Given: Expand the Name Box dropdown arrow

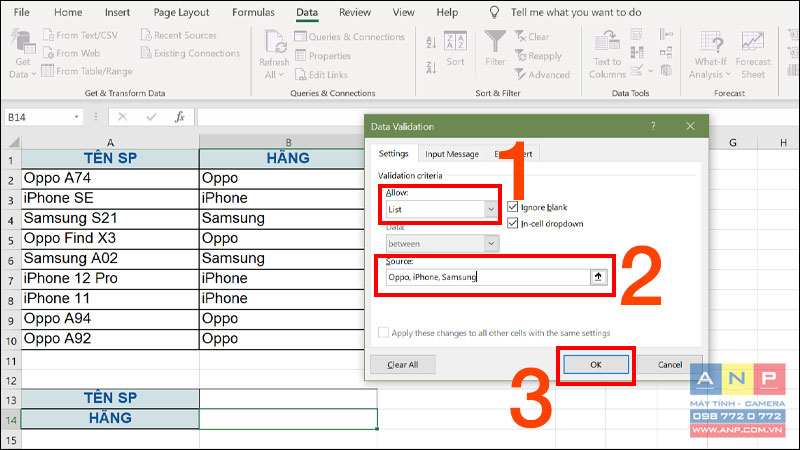Looking at the screenshot, I should click(x=77, y=117).
